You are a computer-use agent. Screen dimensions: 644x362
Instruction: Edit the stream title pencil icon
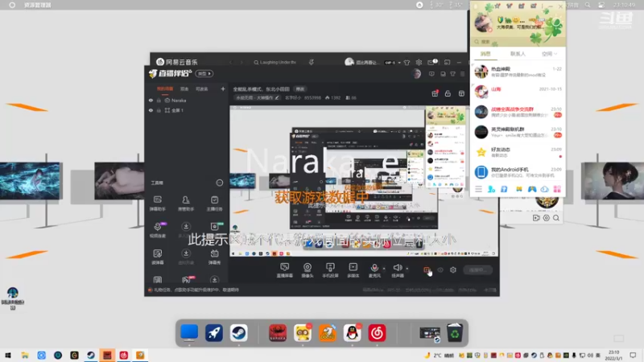(x=277, y=97)
